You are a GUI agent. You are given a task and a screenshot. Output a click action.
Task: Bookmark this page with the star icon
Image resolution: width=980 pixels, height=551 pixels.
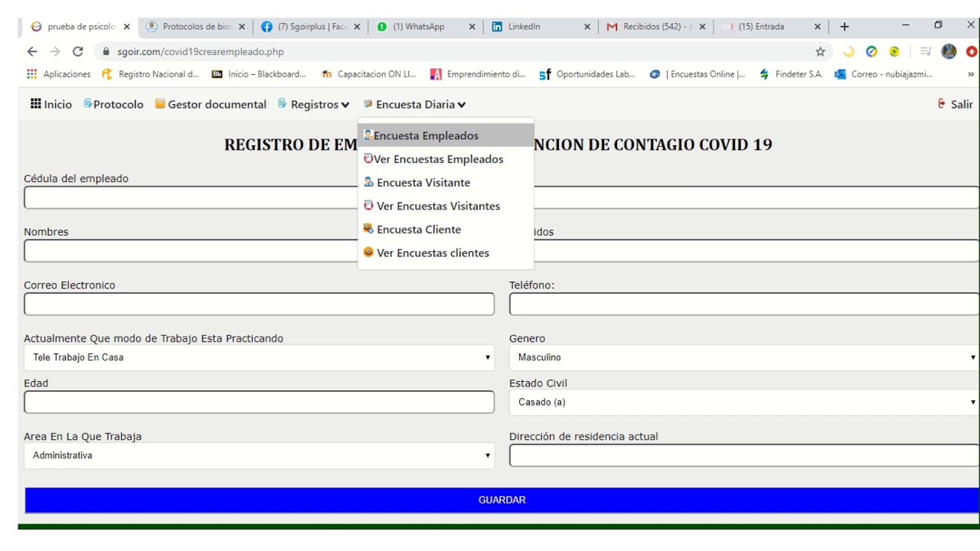[821, 52]
